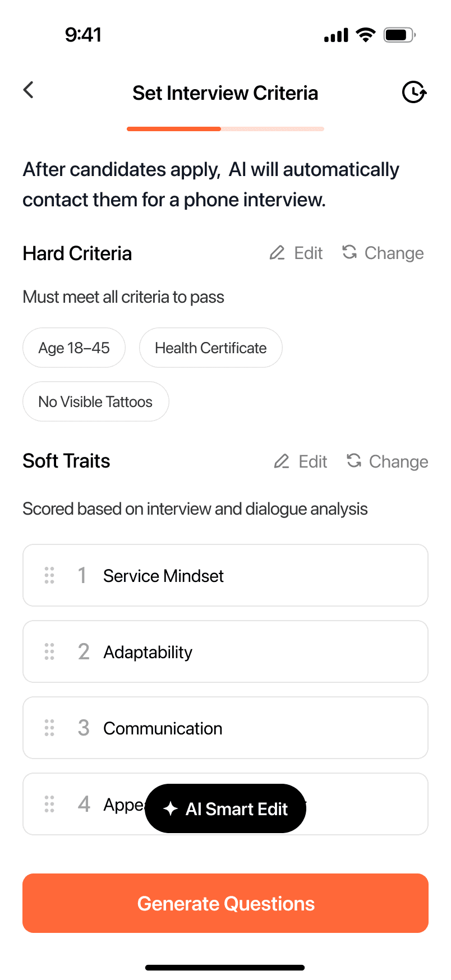Click refresh icon beside Hard Criteria Change

[349, 252]
